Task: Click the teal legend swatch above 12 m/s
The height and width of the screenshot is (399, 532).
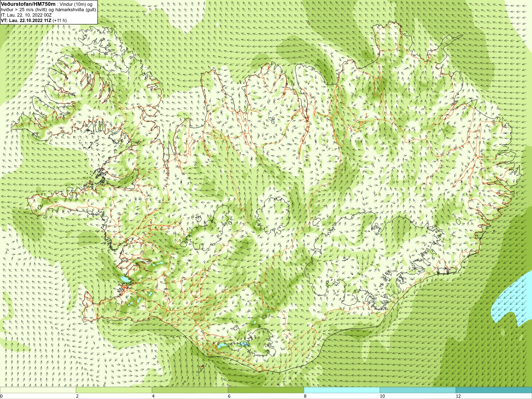Action: coord(494,390)
